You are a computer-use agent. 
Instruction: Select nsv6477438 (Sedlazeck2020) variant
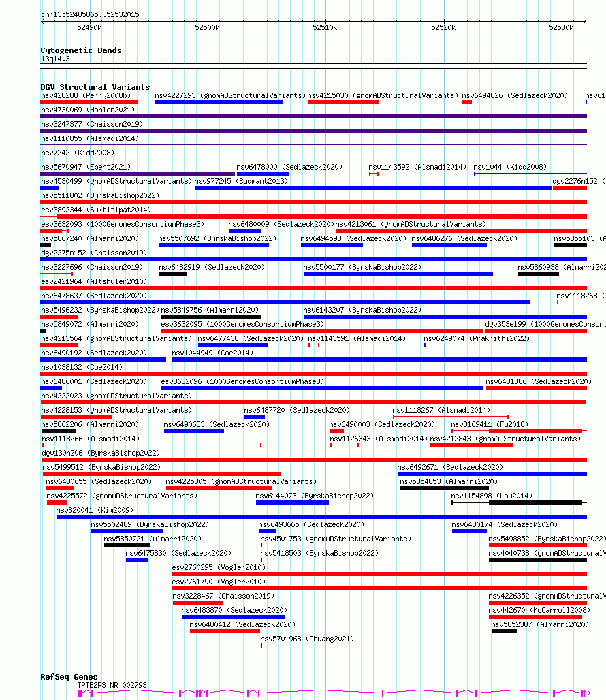(232, 345)
